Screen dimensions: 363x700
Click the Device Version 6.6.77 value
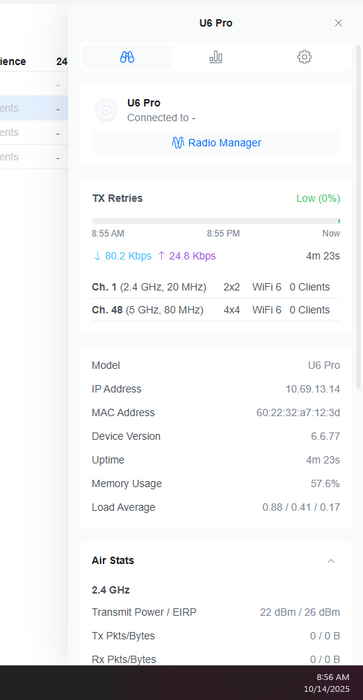click(325, 437)
